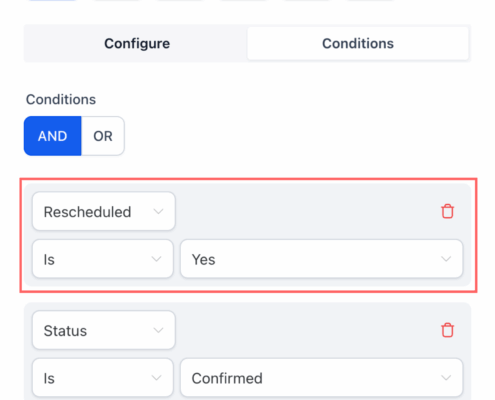Switch to the Conditions tab
This screenshot has height=400, width=495.
(x=358, y=44)
